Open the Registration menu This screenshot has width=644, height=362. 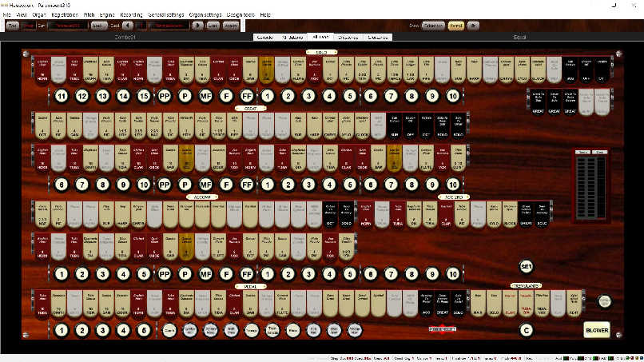click(x=65, y=14)
